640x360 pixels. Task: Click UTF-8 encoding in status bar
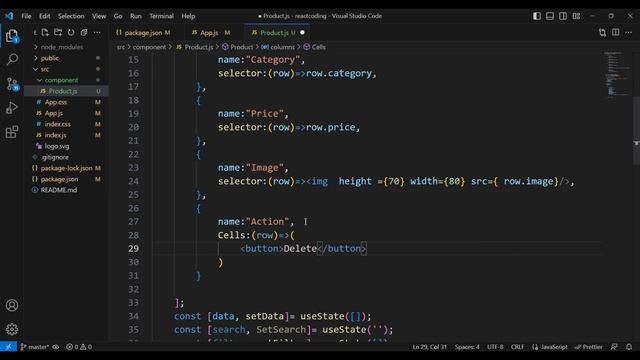click(495, 347)
